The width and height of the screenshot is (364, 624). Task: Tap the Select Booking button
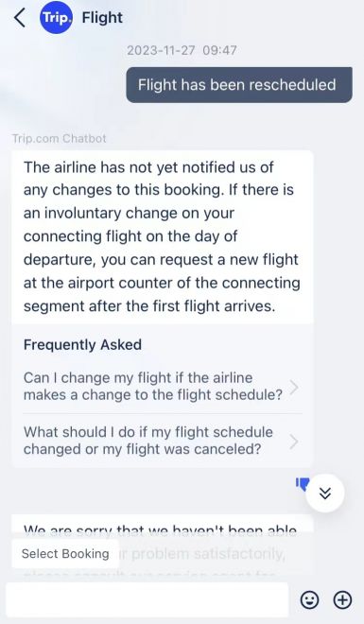pos(65,553)
